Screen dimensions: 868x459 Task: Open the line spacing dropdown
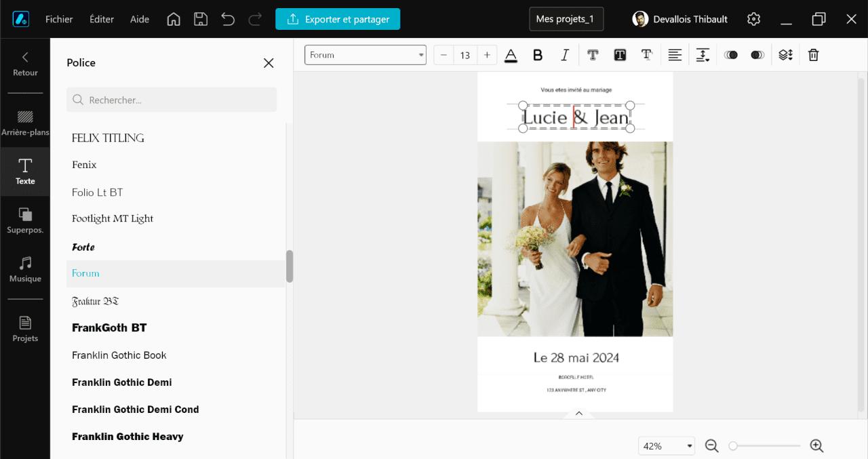(703, 56)
